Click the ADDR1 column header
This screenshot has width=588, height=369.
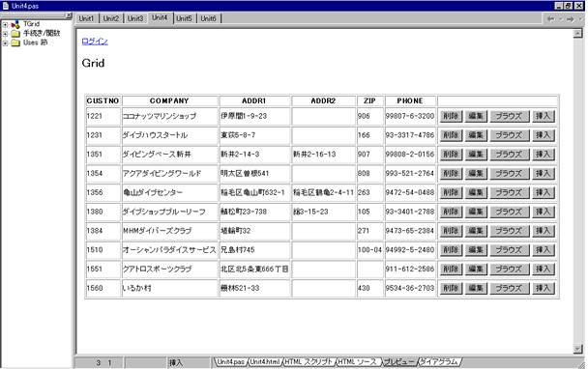click(x=254, y=100)
